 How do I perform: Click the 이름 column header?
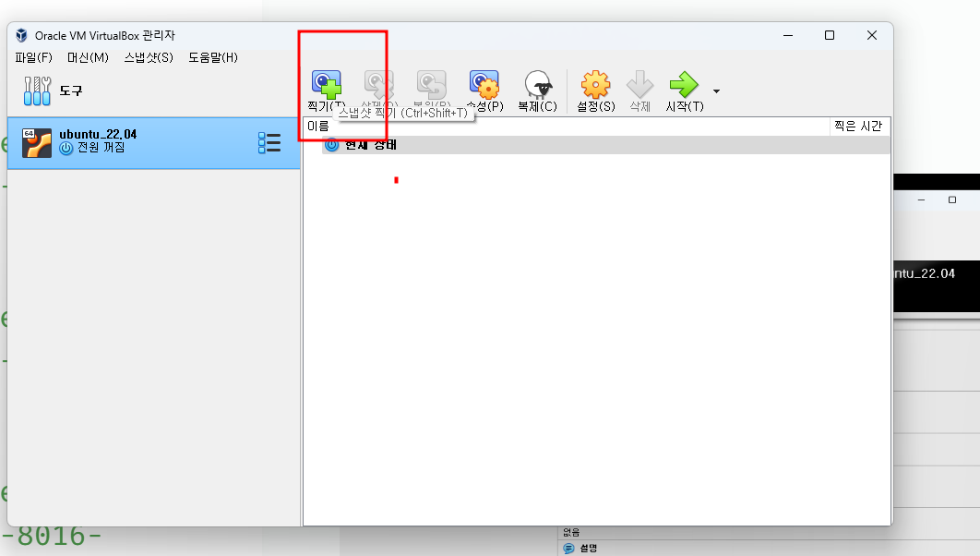point(567,127)
